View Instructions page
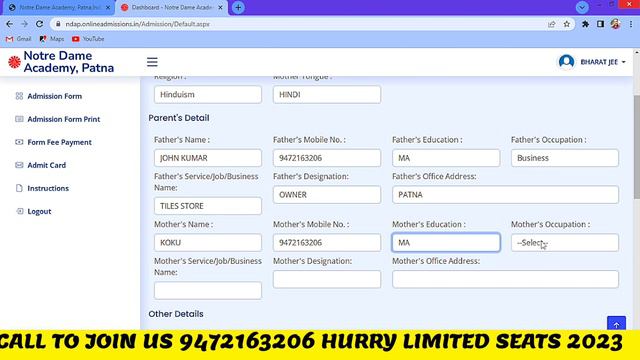The height and width of the screenshot is (360, 640). tap(48, 189)
